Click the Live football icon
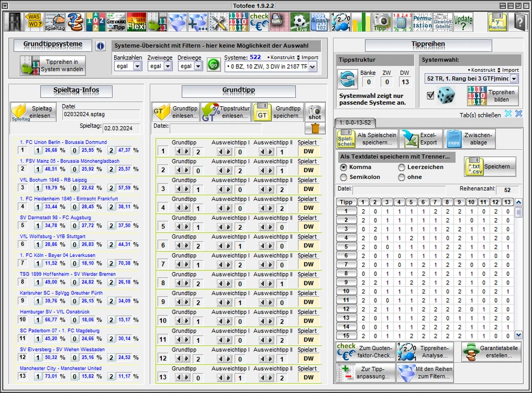The width and height of the screenshot is (532, 393). pyautogui.click(x=300, y=22)
